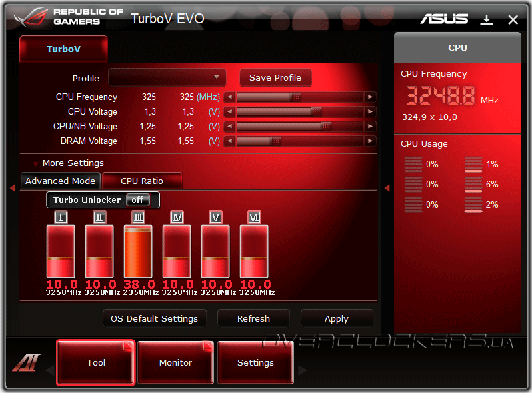Click core V ratio bar
The image size is (532, 393).
point(215,251)
